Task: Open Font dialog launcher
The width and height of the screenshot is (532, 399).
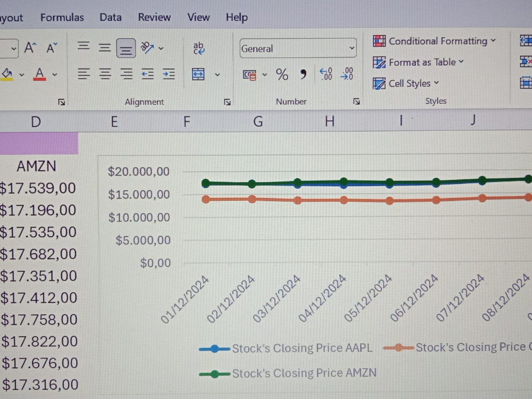Action: click(61, 102)
